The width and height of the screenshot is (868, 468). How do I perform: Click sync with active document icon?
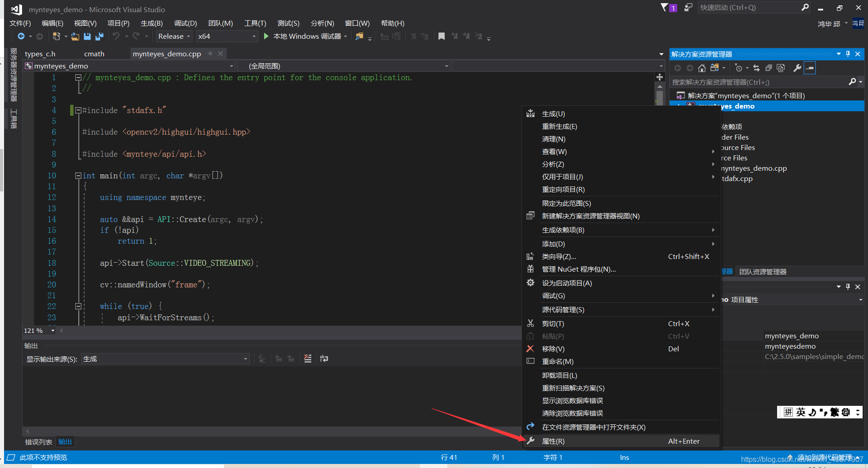coord(756,68)
